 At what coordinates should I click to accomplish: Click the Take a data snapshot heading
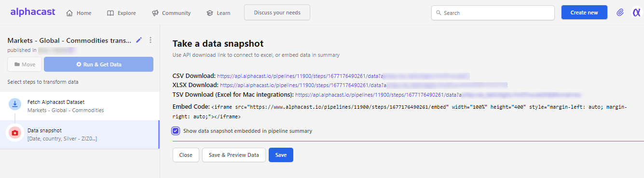click(x=218, y=44)
